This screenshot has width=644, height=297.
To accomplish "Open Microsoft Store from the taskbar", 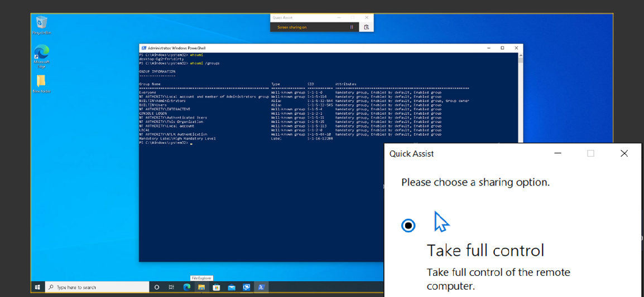I will pyautogui.click(x=216, y=287).
